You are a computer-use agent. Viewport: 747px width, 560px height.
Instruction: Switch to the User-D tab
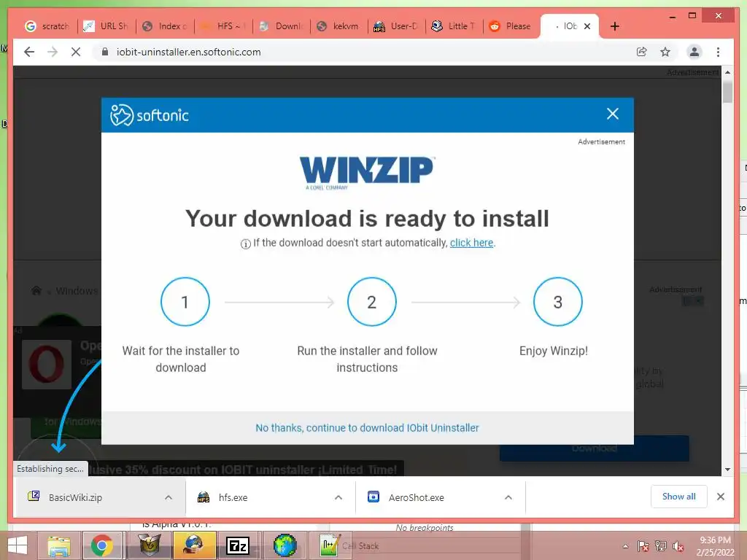[396, 26]
